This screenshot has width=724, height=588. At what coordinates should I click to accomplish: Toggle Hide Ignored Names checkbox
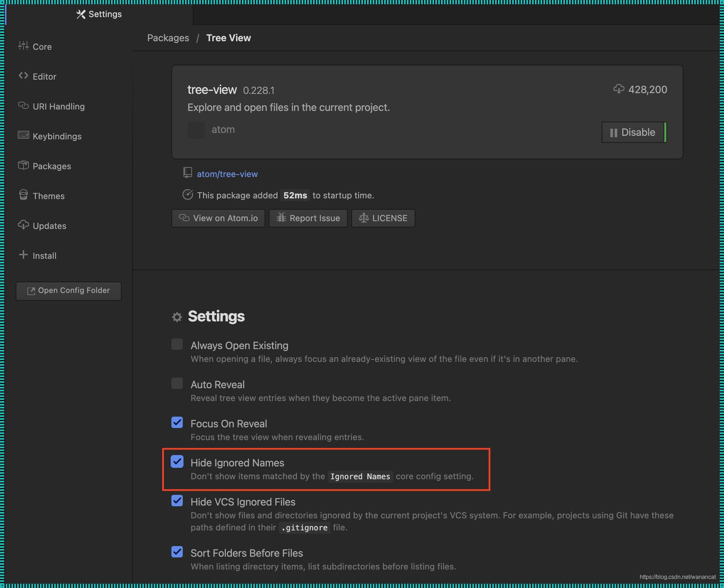[177, 462]
